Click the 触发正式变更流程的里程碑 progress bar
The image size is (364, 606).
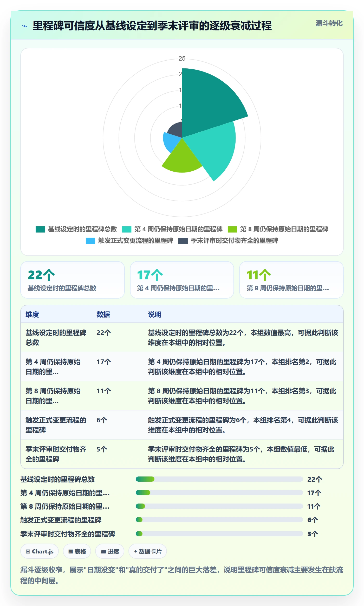tap(219, 520)
